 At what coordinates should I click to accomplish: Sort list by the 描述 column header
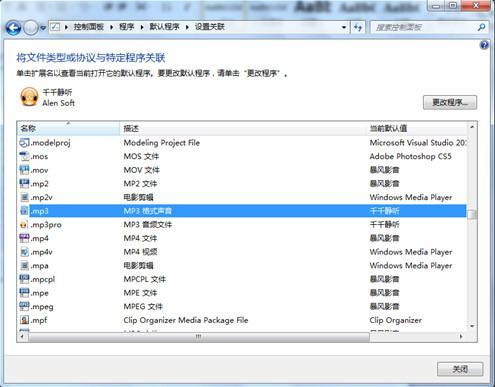(x=243, y=128)
